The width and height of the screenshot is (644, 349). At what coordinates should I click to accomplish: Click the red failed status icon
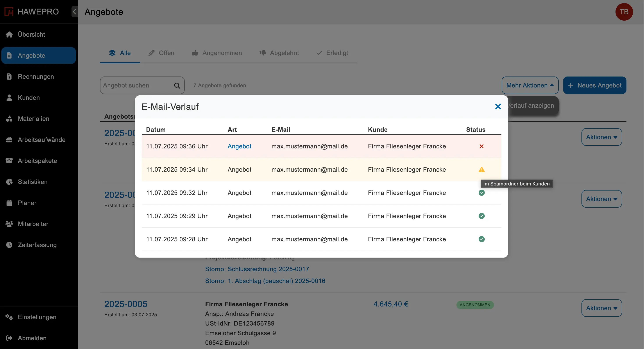[x=481, y=146]
